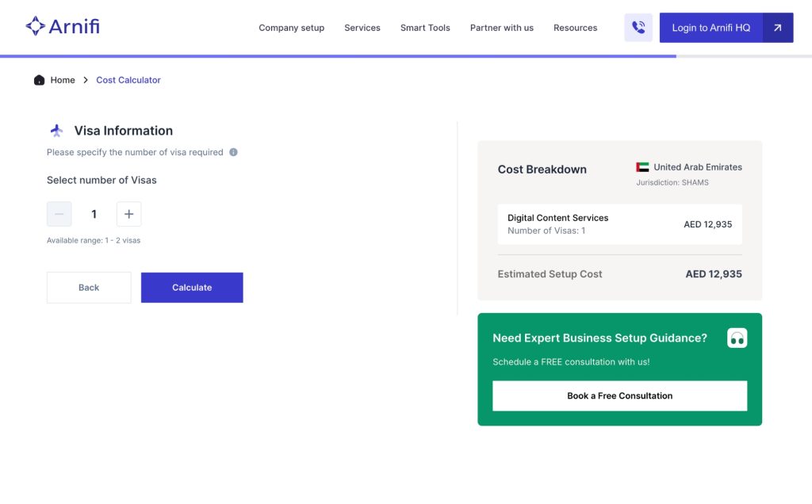Click the Home breadcrumb house icon
The width and height of the screenshot is (812, 504).
tap(39, 80)
